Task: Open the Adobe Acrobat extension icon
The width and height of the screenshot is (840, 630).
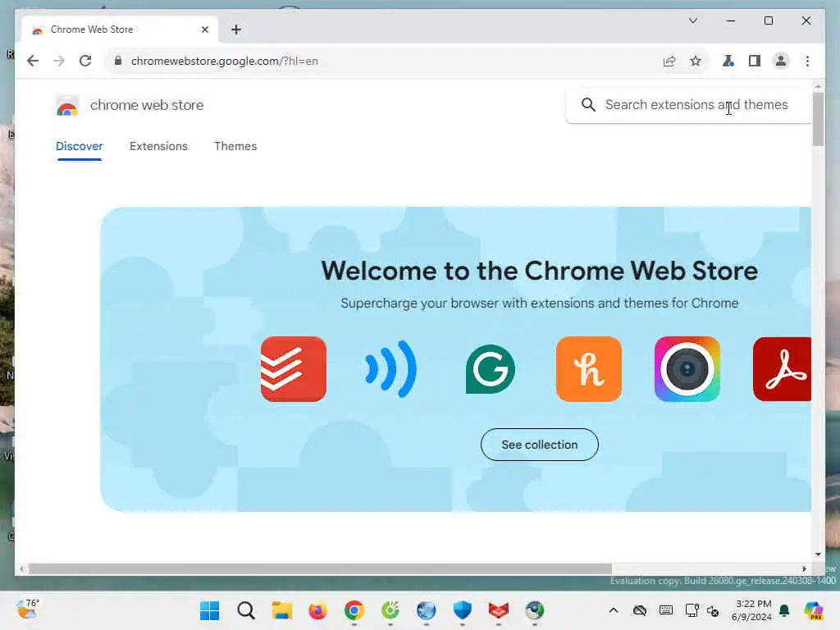Action: click(782, 369)
